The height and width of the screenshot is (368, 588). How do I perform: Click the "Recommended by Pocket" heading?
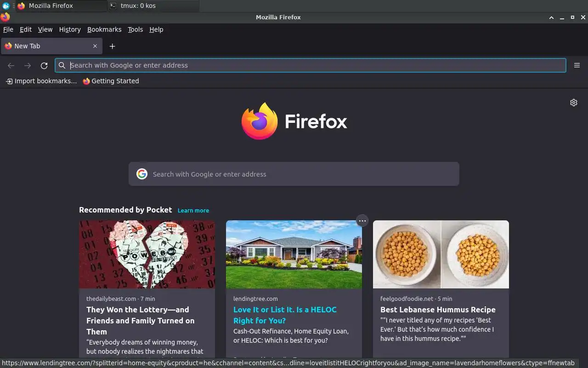pyautogui.click(x=125, y=210)
